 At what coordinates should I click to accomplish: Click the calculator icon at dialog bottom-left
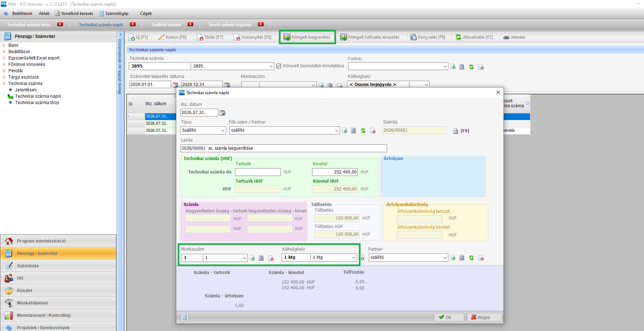click(185, 317)
